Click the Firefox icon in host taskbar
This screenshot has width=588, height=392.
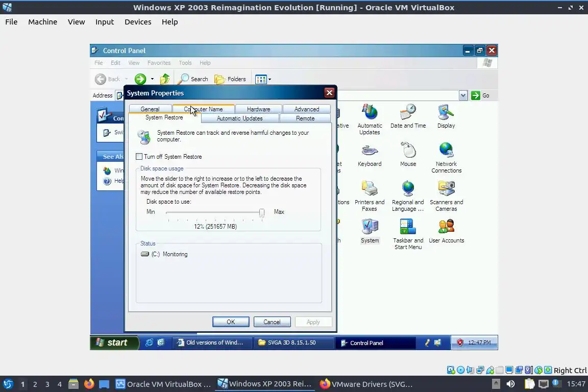pyautogui.click(x=89, y=384)
